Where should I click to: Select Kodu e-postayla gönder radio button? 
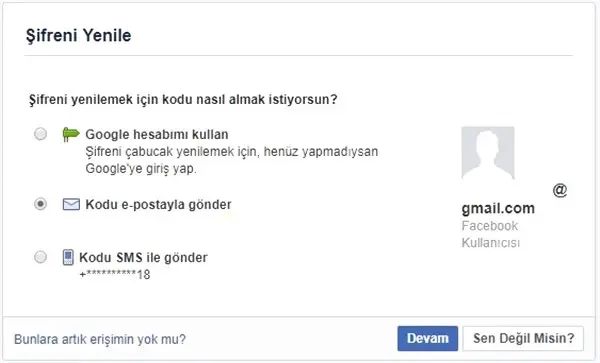pyautogui.click(x=40, y=204)
